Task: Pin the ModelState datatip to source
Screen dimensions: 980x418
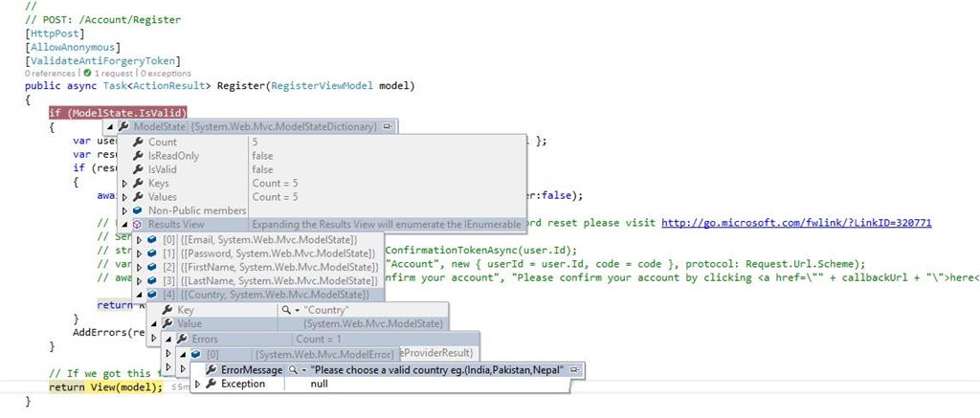Action: tap(388, 127)
